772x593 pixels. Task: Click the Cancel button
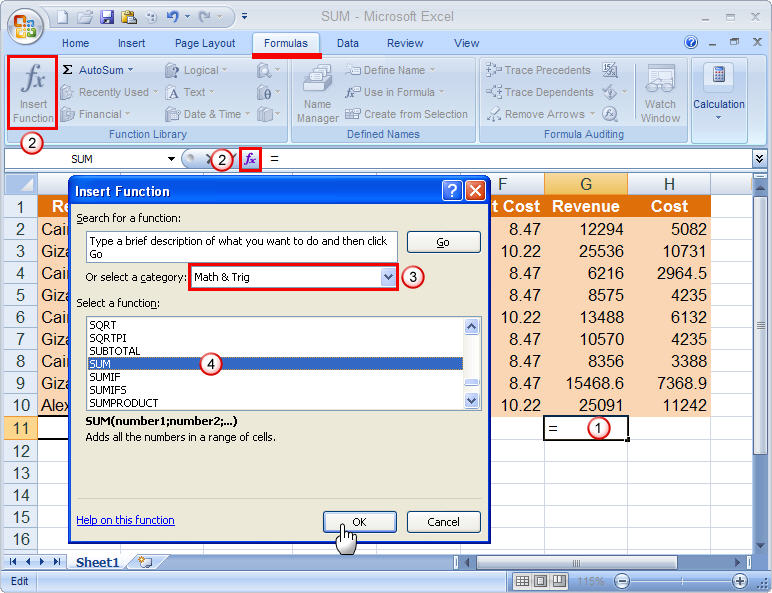pyautogui.click(x=443, y=522)
